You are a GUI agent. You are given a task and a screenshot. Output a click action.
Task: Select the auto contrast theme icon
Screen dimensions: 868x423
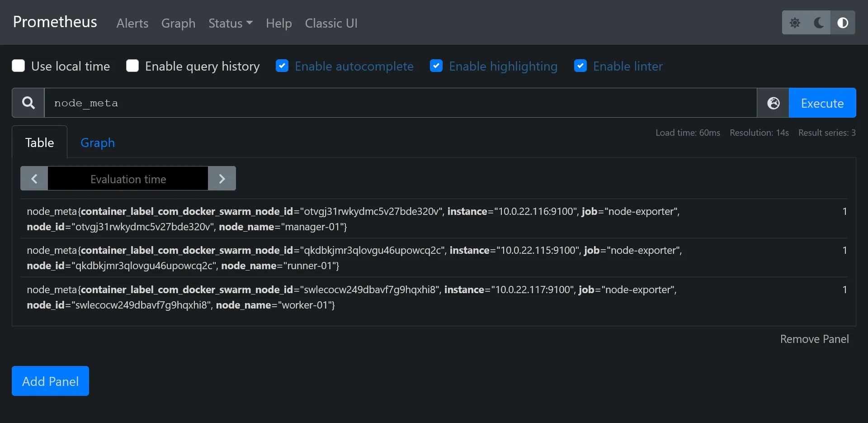pyautogui.click(x=843, y=23)
